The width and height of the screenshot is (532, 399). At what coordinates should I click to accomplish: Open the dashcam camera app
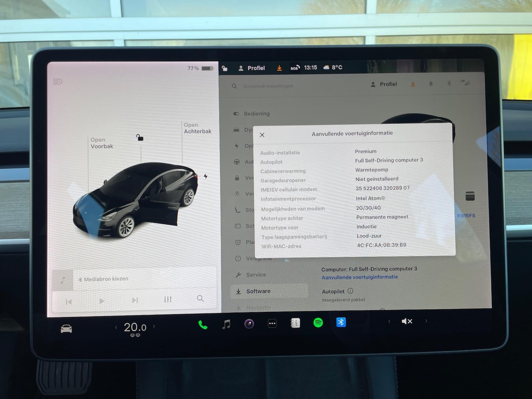coord(249,324)
